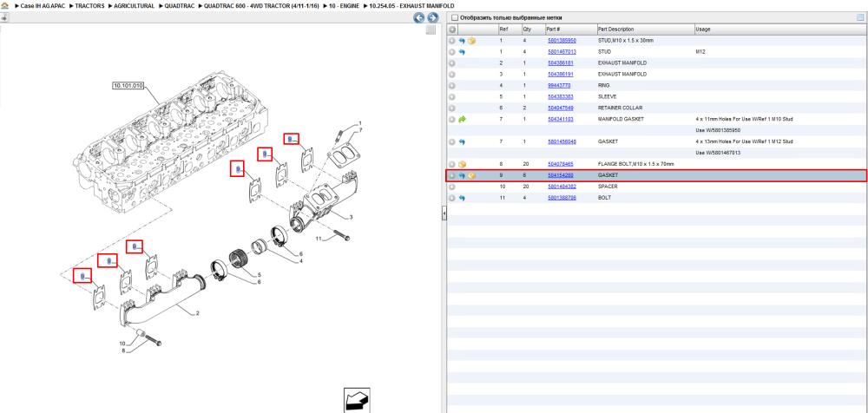Screen dimensions: 868x413
Task: Open part number 504078465 link
Action: [x=560, y=165]
